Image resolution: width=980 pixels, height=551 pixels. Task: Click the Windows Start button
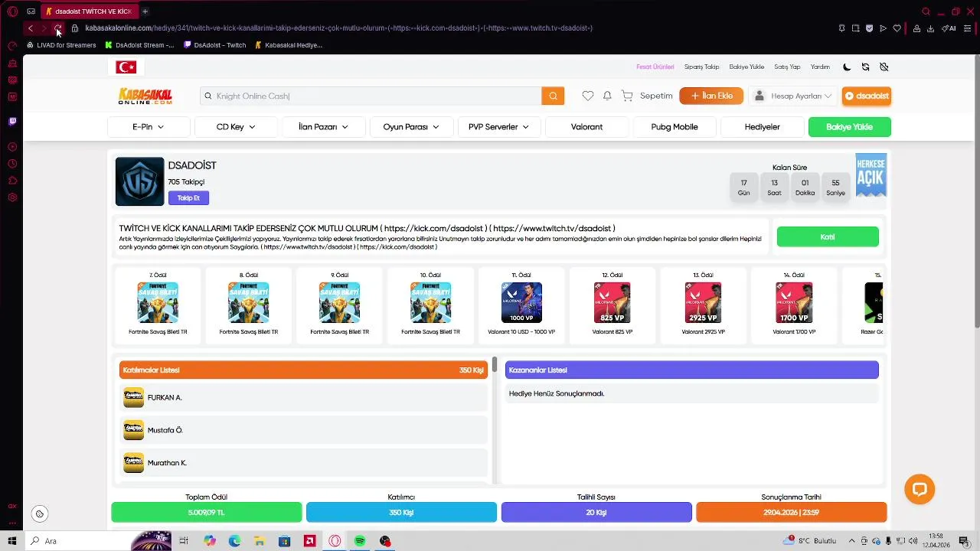pyautogui.click(x=12, y=541)
